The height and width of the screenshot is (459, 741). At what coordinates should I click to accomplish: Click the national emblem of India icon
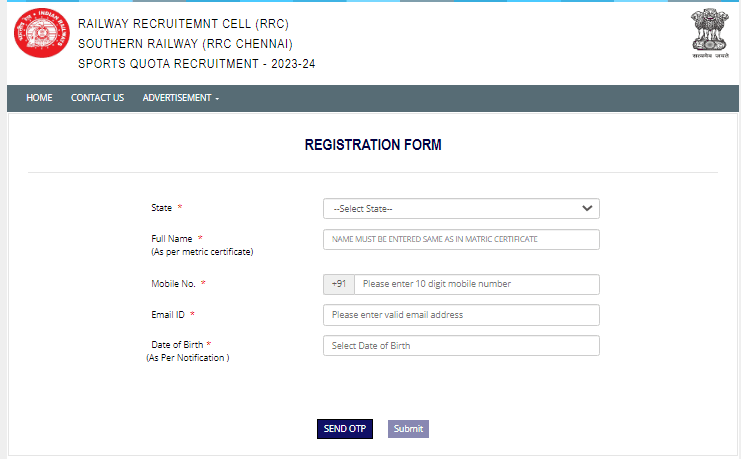click(710, 33)
